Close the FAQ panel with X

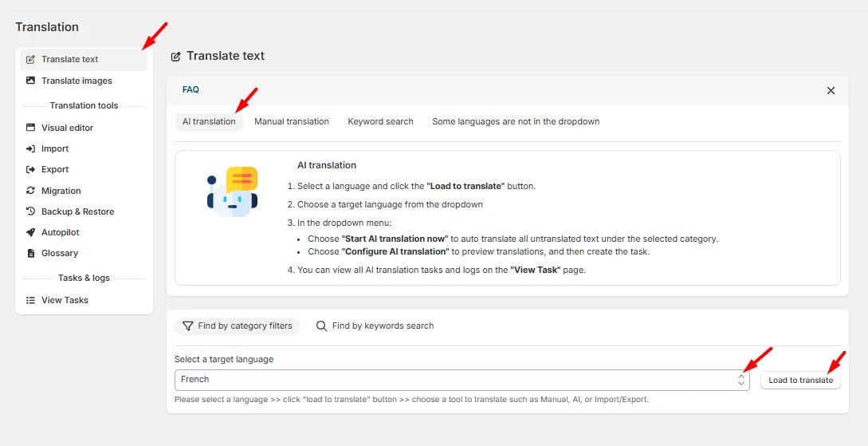(x=831, y=90)
